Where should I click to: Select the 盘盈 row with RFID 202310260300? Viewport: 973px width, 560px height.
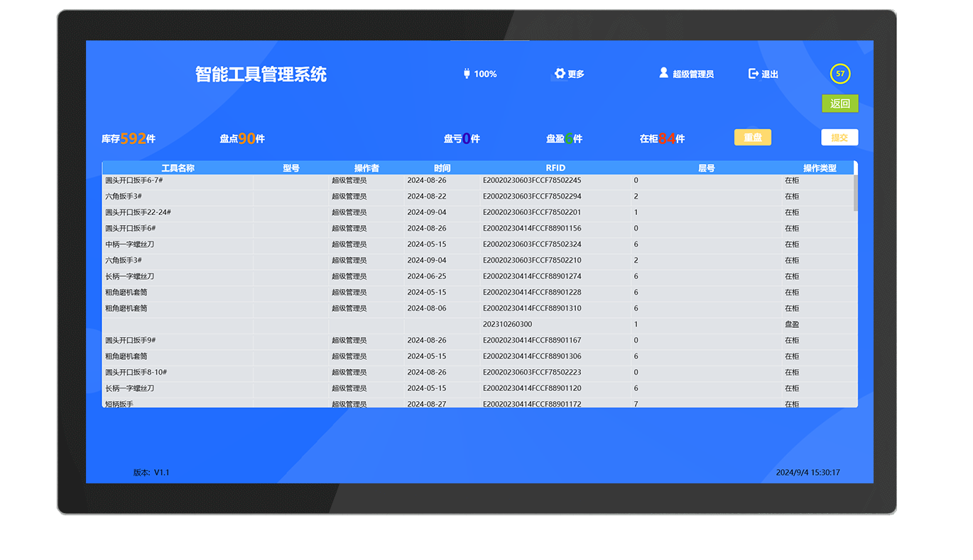click(479, 324)
